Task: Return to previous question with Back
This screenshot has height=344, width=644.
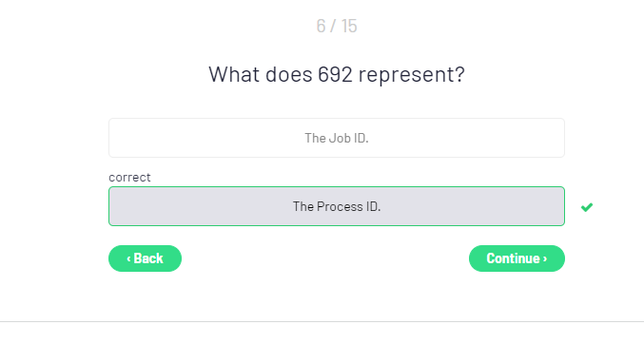Action: click(x=145, y=258)
